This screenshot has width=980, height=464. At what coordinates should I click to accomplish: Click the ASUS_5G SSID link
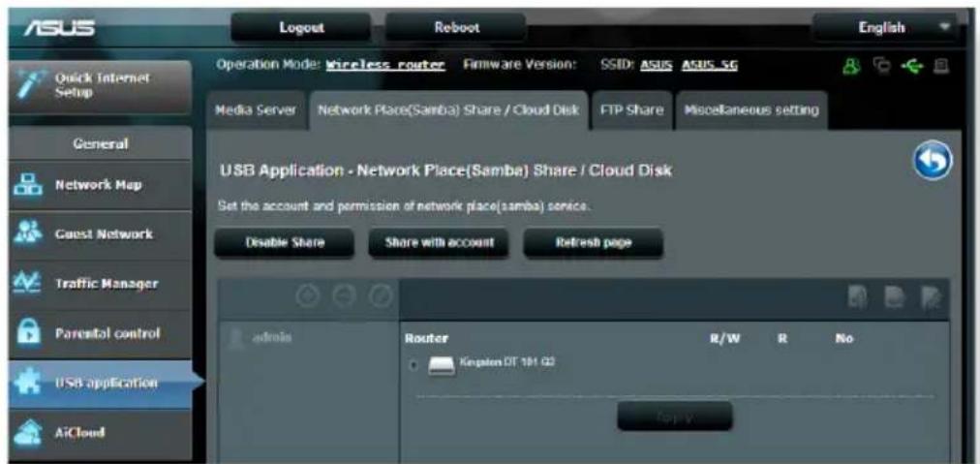point(711,65)
